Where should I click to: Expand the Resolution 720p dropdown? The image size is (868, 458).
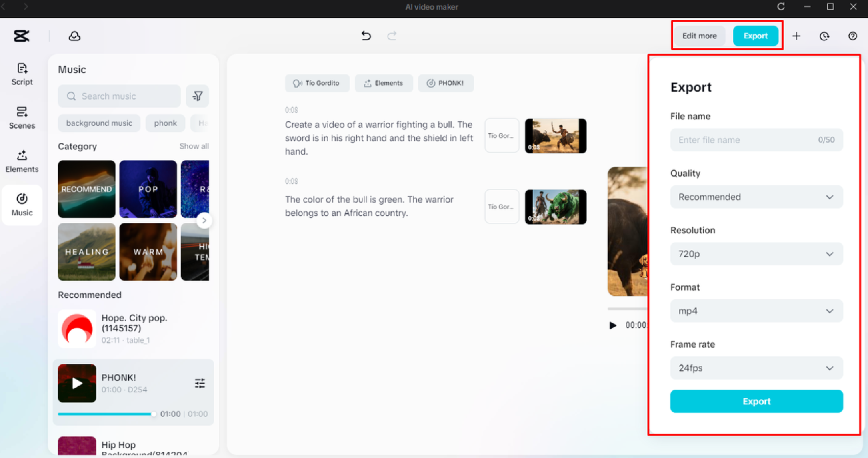tap(756, 254)
